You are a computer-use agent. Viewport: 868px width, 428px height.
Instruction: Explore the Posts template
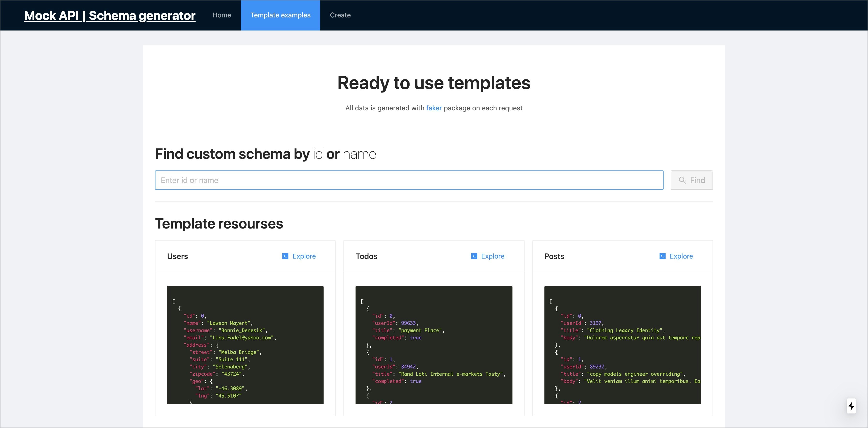[x=681, y=256]
